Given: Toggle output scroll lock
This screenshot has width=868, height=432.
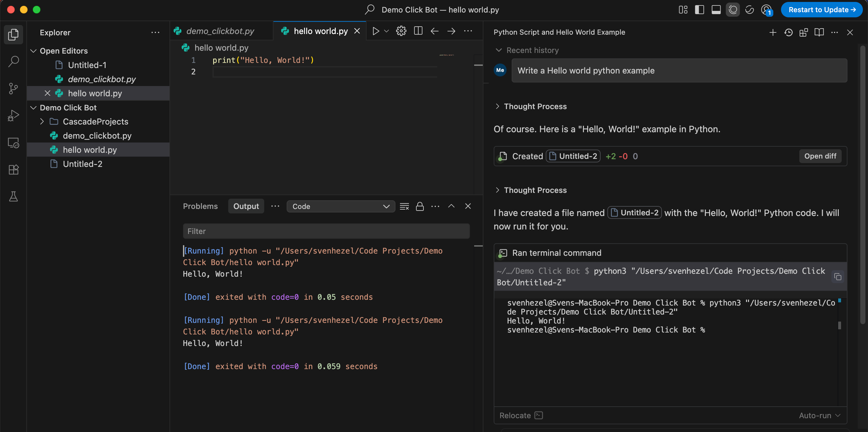Looking at the screenshot, I should 420,206.
